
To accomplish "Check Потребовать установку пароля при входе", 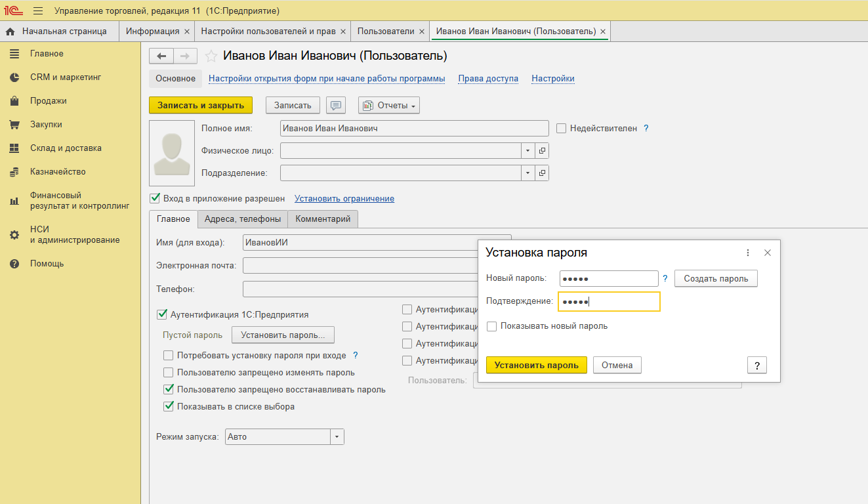I will [169, 356].
